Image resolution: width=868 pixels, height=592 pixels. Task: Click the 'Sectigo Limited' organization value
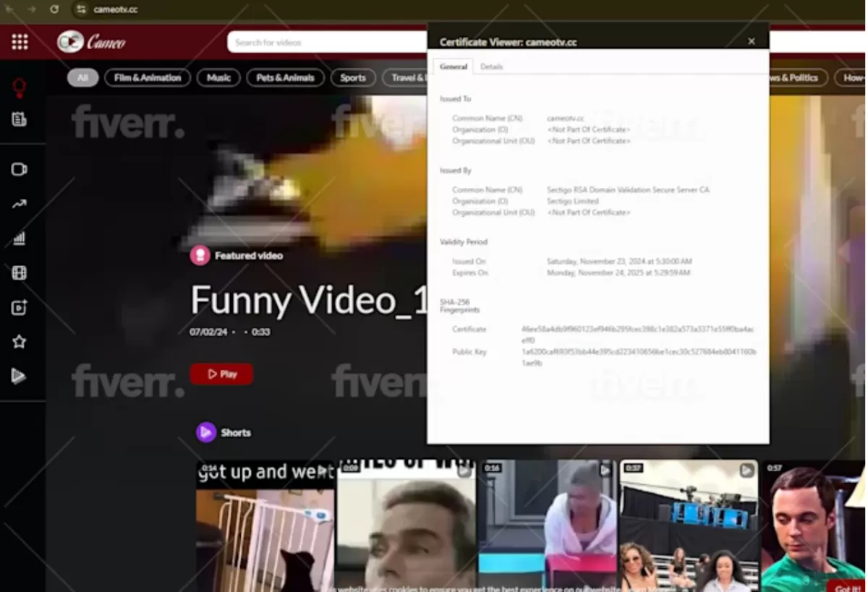[x=573, y=201]
